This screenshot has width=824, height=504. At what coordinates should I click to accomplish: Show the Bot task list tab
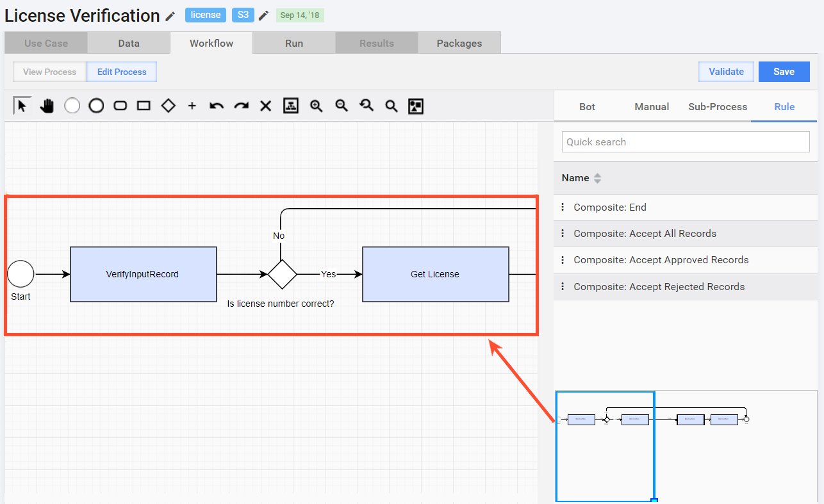pos(587,106)
